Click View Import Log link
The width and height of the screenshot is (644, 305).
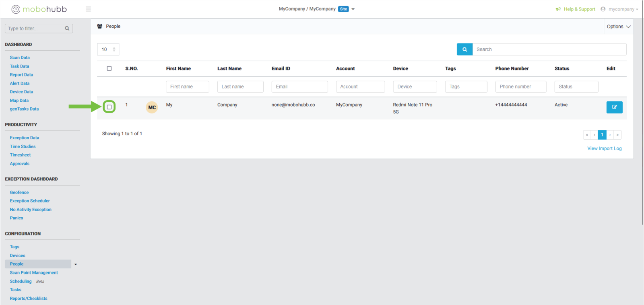[x=604, y=148]
